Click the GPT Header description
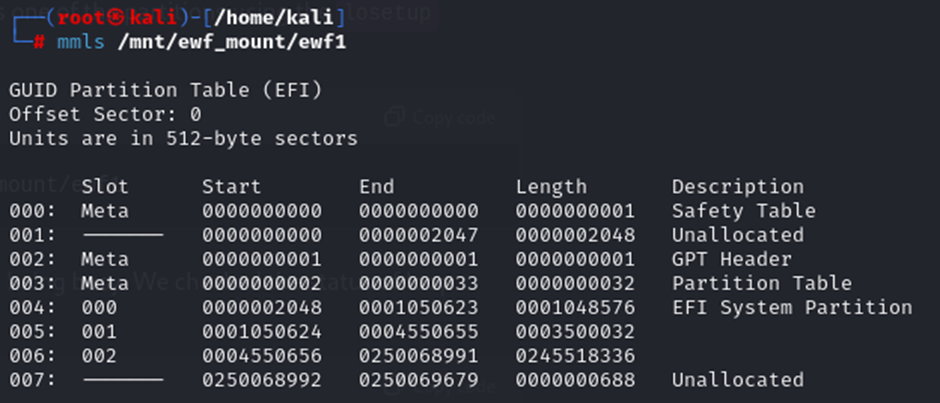This screenshot has height=403, width=940. pyautogui.click(x=732, y=259)
